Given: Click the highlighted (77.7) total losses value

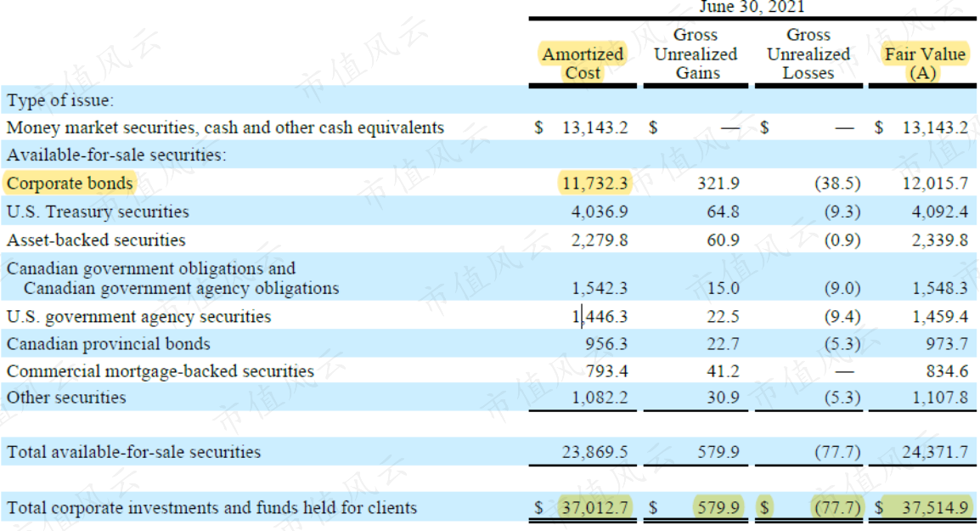Looking at the screenshot, I should pos(837,507).
